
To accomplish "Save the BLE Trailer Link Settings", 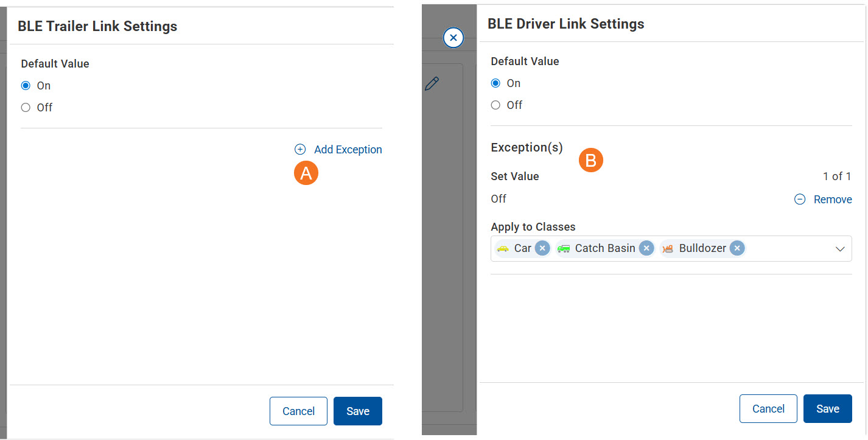I will [x=358, y=411].
